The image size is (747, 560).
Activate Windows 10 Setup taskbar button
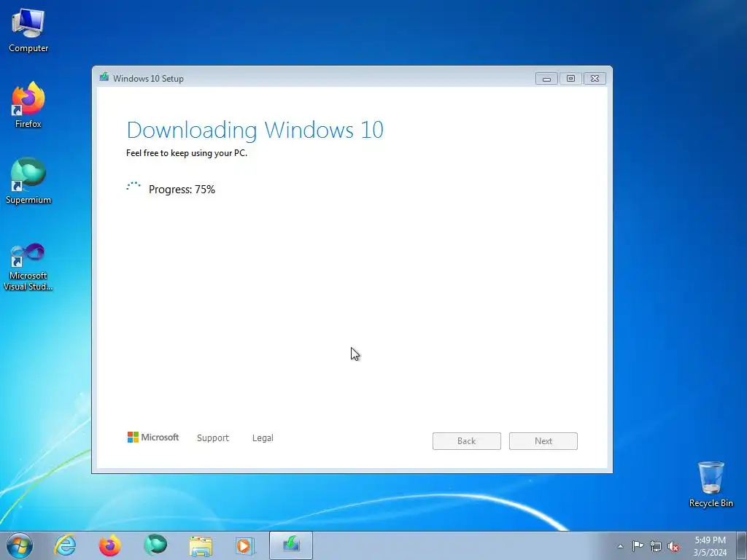[x=290, y=545]
